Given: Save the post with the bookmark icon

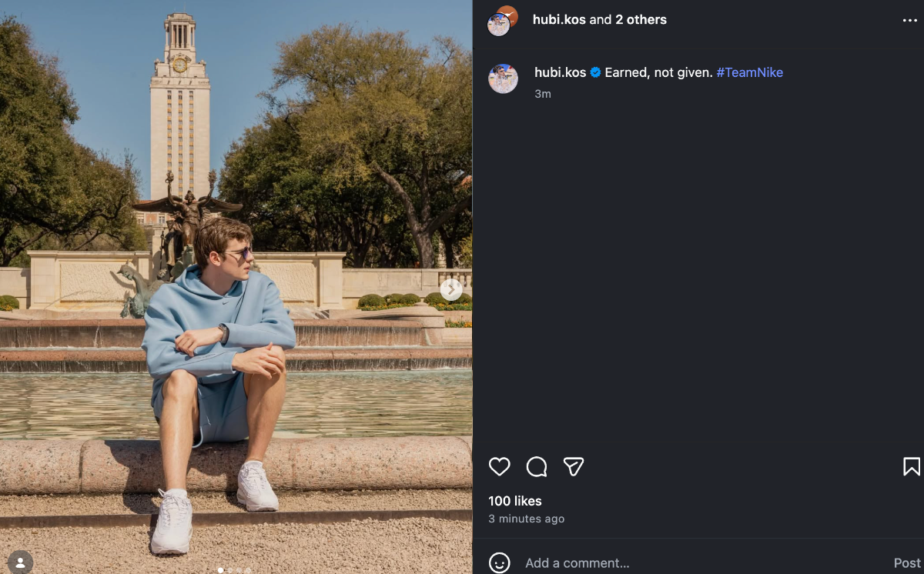Looking at the screenshot, I should click(911, 466).
